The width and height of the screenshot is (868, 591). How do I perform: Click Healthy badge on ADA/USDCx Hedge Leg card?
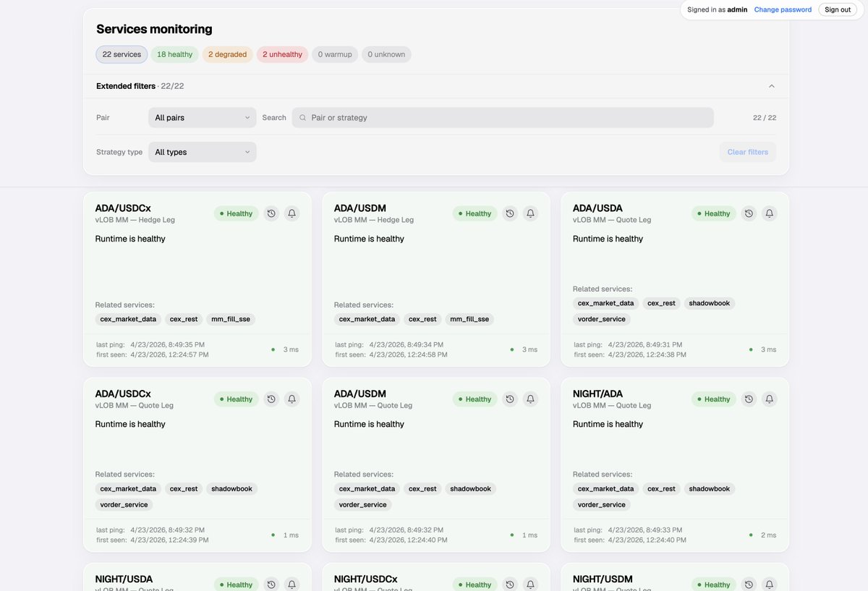coord(237,213)
